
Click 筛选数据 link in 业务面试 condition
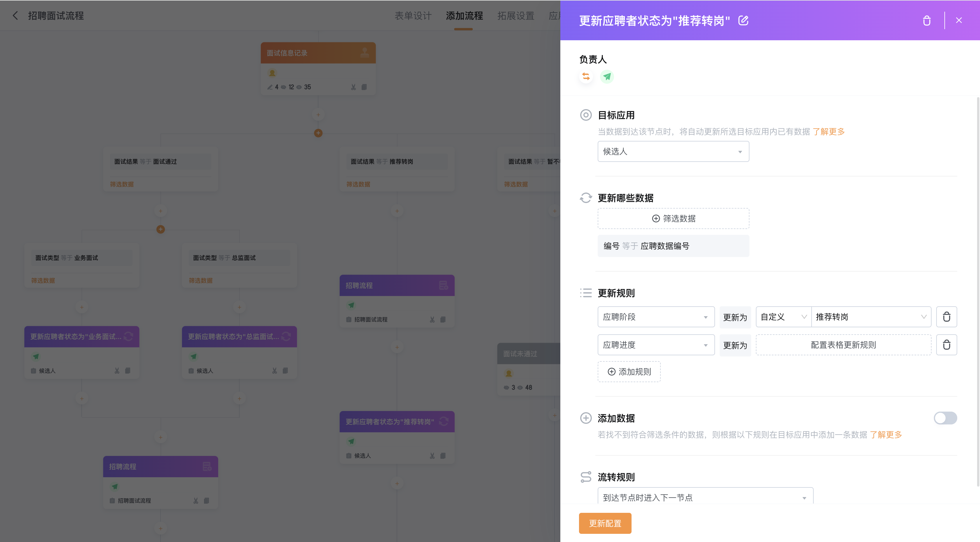[x=43, y=280]
